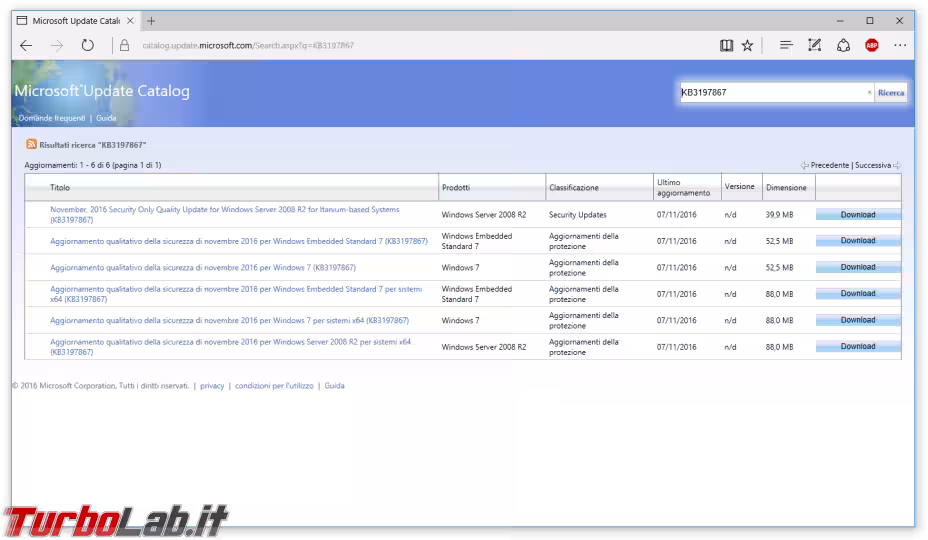Click the red ABP Adblock Plus icon
This screenshot has width=928, height=540.
(872, 46)
